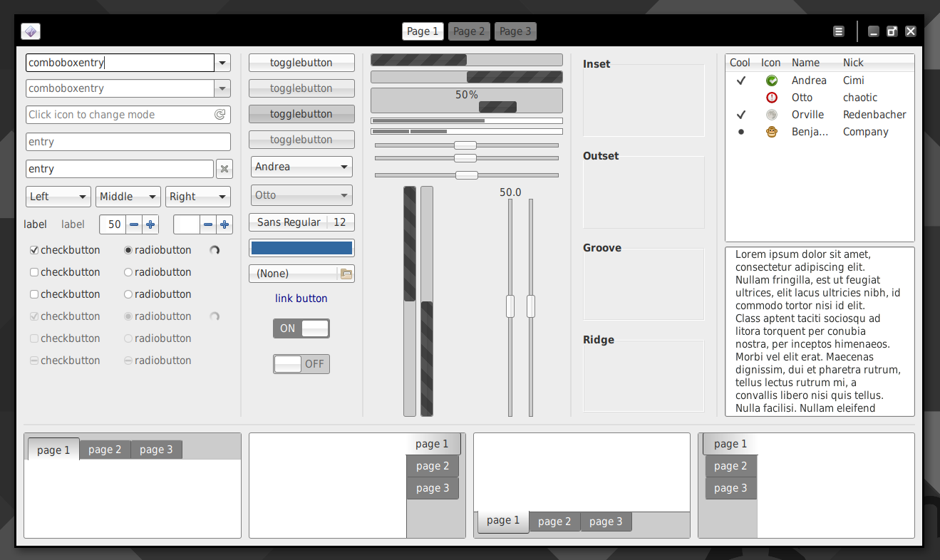The width and height of the screenshot is (940, 560).
Task: Click the Icon column header
Action: click(771, 63)
